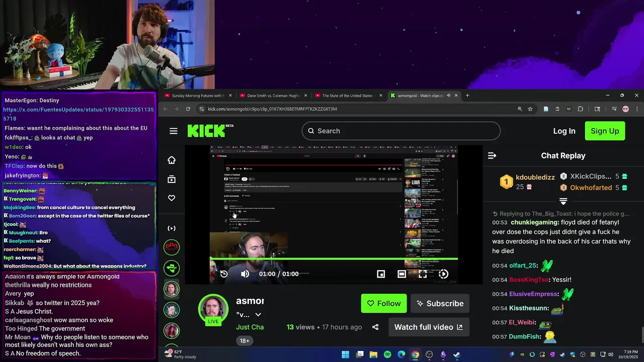
Task: Enable mini-player picture-in-picture mode
Action: click(381, 274)
